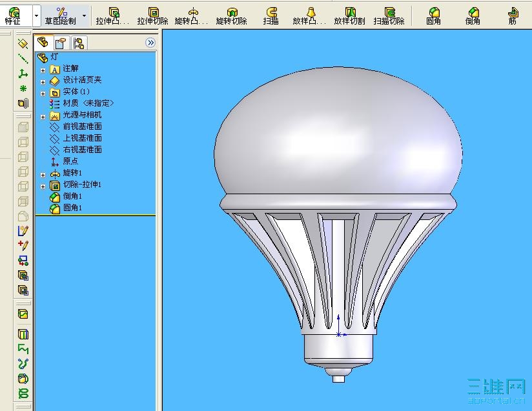The height and width of the screenshot is (411, 532).
Task: Apply the 圆角 fillet tool in toolbar
Action: [433, 16]
